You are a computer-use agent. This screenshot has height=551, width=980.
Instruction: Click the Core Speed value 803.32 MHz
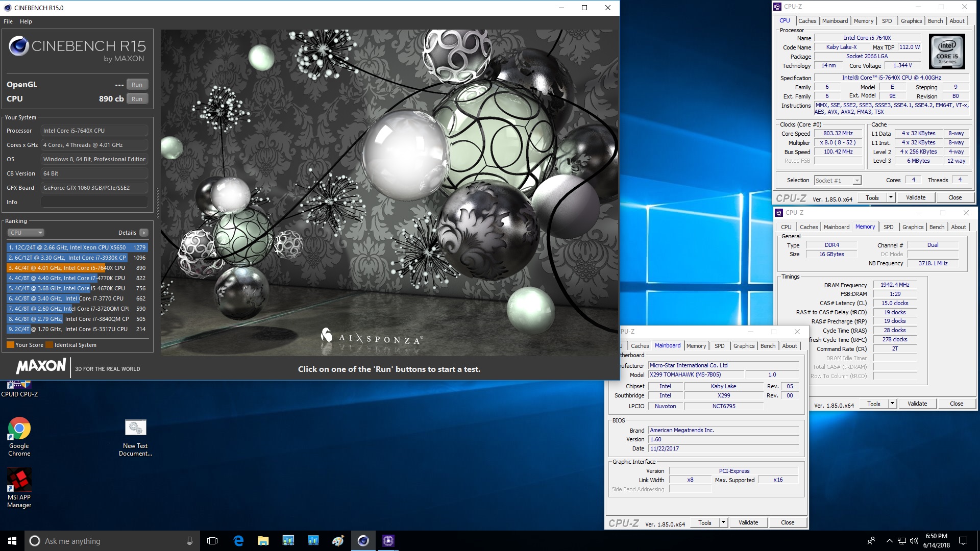coord(838,134)
